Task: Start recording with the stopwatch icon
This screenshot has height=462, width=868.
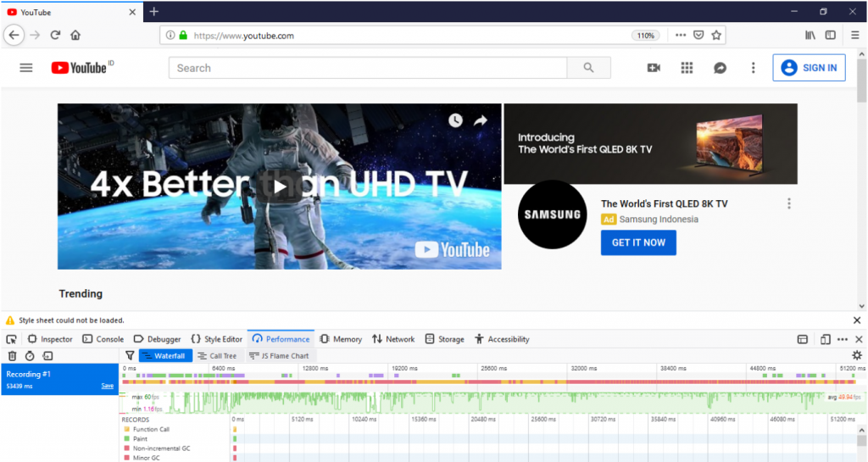Action: 30,356
